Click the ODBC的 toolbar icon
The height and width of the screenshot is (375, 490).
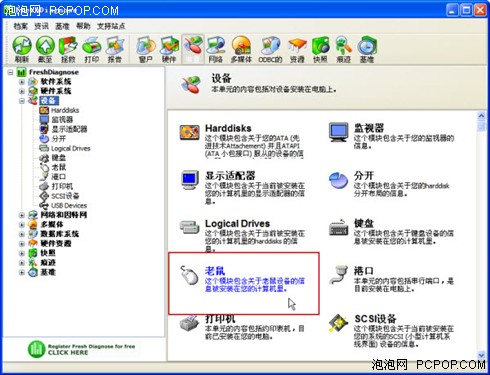[270, 49]
